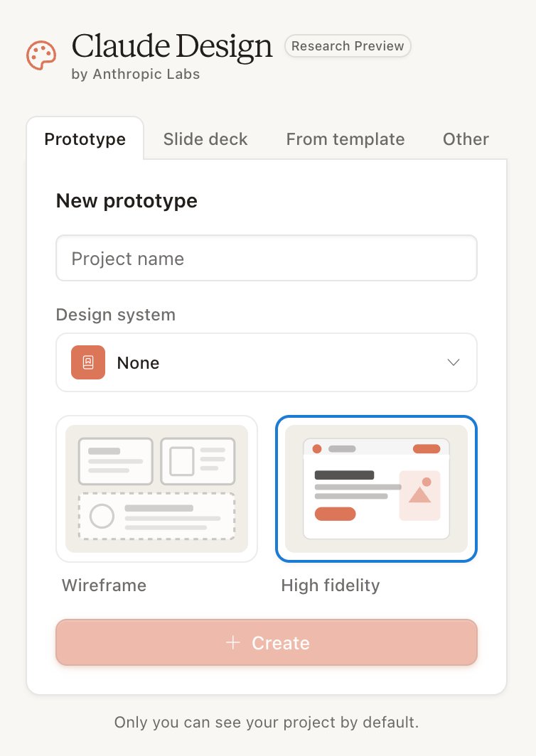Click the Wireframe layout illustration
536x756 pixels.
pyautogui.click(x=157, y=488)
